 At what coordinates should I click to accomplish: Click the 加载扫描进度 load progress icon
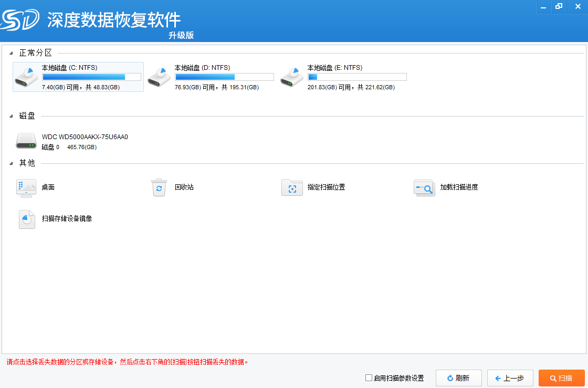[424, 187]
